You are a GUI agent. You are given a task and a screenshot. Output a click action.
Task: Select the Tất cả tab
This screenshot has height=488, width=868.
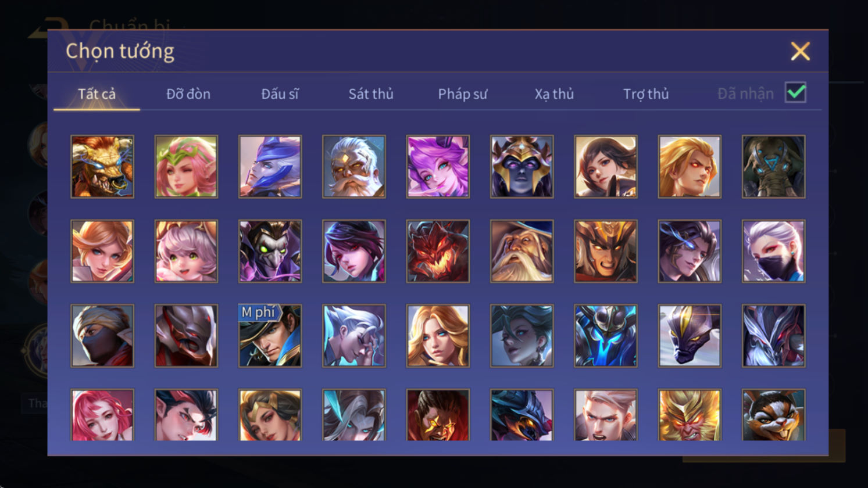coord(97,94)
